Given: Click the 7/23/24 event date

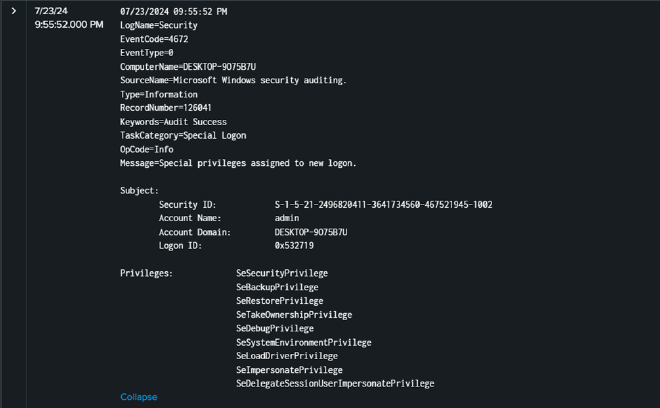Looking at the screenshot, I should coord(50,11).
